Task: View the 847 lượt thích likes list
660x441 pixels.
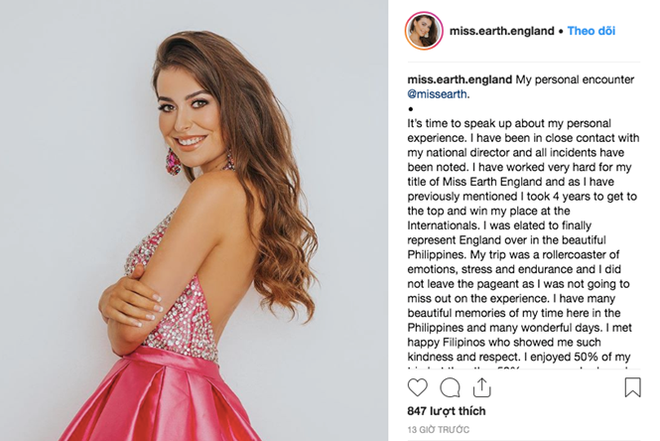Action: tap(446, 411)
